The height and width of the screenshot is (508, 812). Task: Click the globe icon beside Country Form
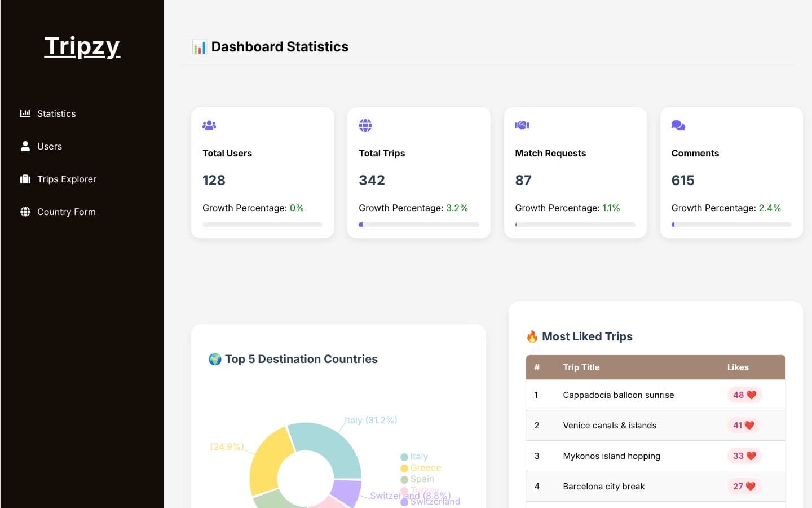coord(25,212)
